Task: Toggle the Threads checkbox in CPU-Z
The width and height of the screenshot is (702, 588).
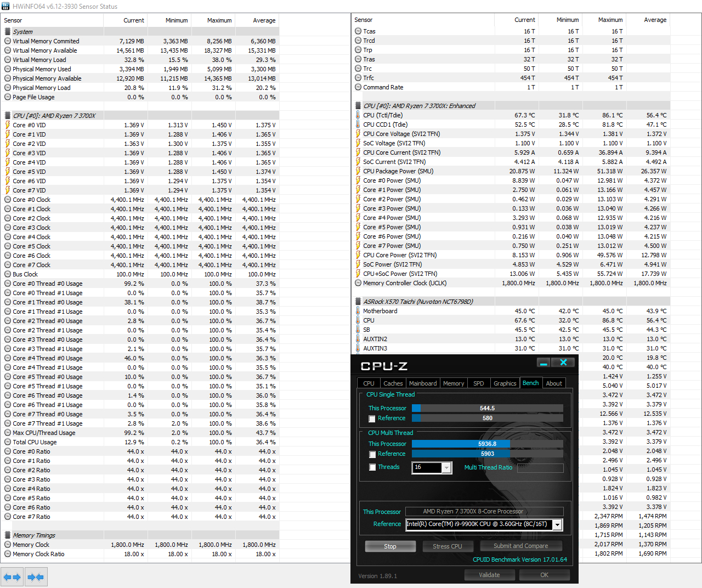Action: point(372,467)
